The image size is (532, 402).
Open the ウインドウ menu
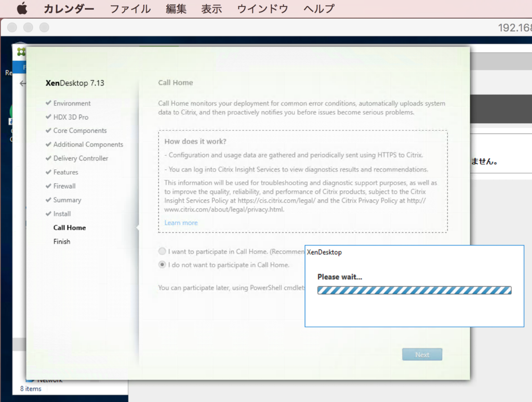pos(262,9)
